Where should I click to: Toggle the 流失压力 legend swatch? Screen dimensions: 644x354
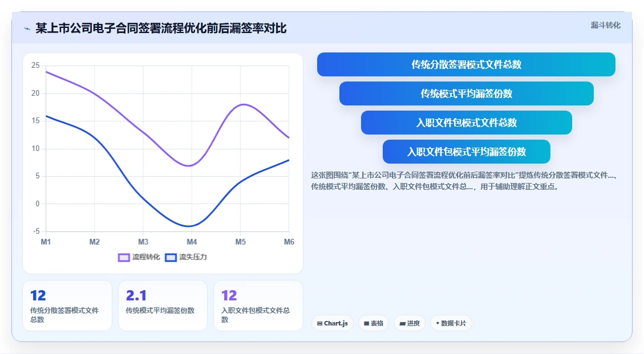point(171,258)
